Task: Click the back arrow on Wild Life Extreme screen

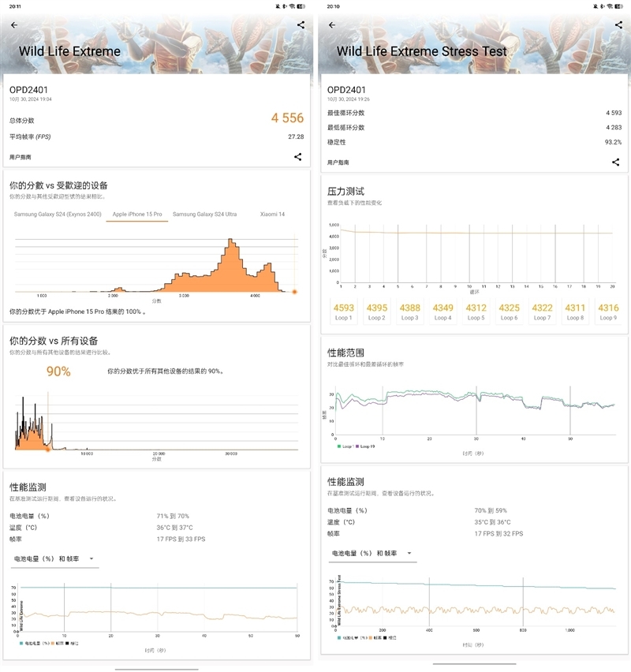Action: [13, 25]
